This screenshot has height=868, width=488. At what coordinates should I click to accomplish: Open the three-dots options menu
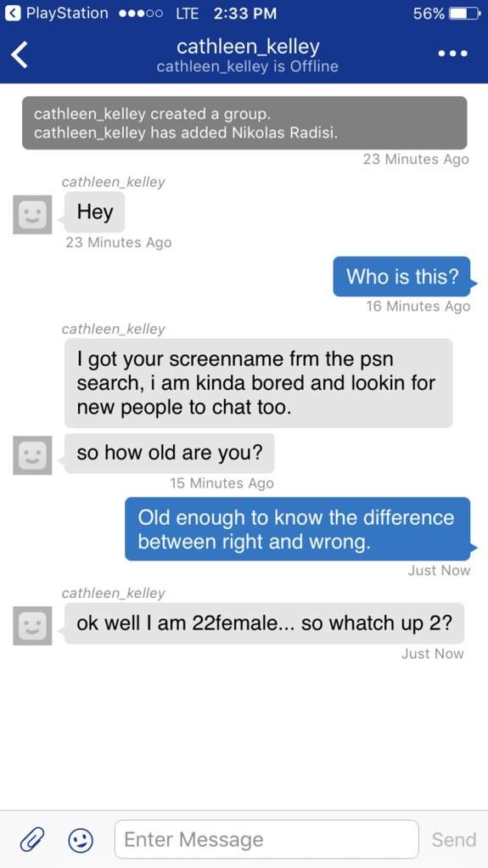click(x=453, y=54)
